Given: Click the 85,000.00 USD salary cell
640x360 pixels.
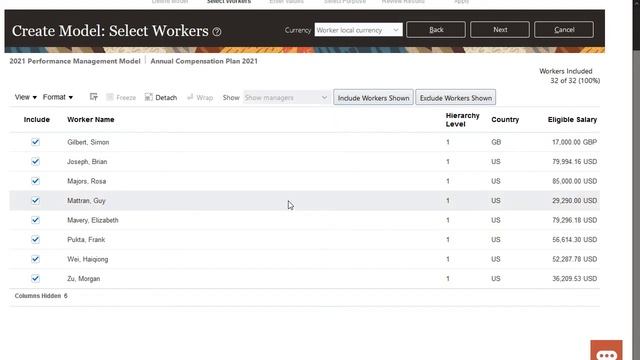Looking at the screenshot, I should 574,181.
